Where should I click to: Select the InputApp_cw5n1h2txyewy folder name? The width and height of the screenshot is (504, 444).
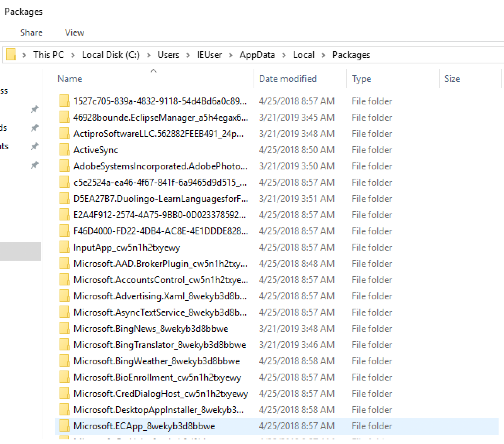127,248
